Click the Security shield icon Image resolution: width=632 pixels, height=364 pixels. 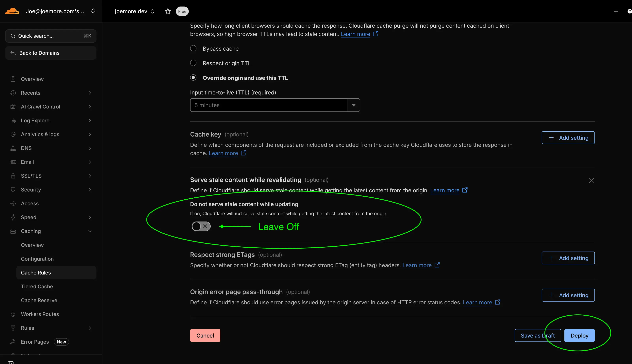click(x=13, y=190)
